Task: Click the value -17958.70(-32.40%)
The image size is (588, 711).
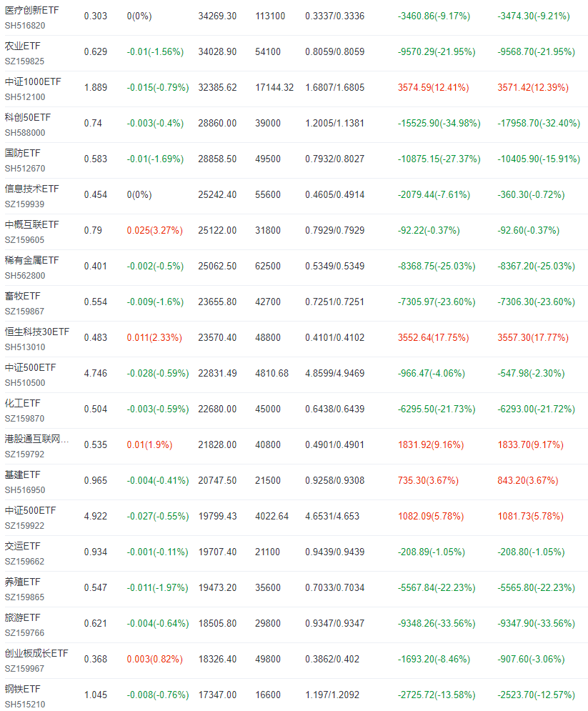Action: (x=539, y=124)
